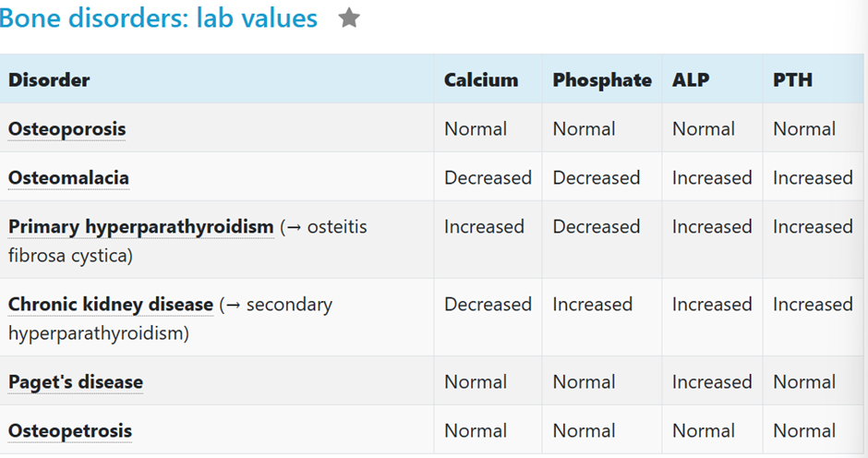The width and height of the screenshot is (868, 458).
Task: Select Chronic kidney disease phosphate Increased cell
Action: coord(592,305)
